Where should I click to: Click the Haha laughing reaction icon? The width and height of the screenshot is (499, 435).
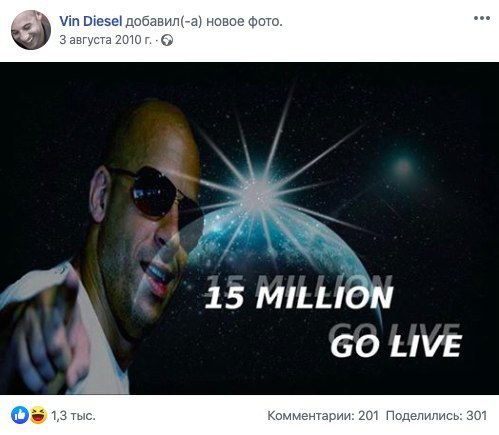coord(38,415)
